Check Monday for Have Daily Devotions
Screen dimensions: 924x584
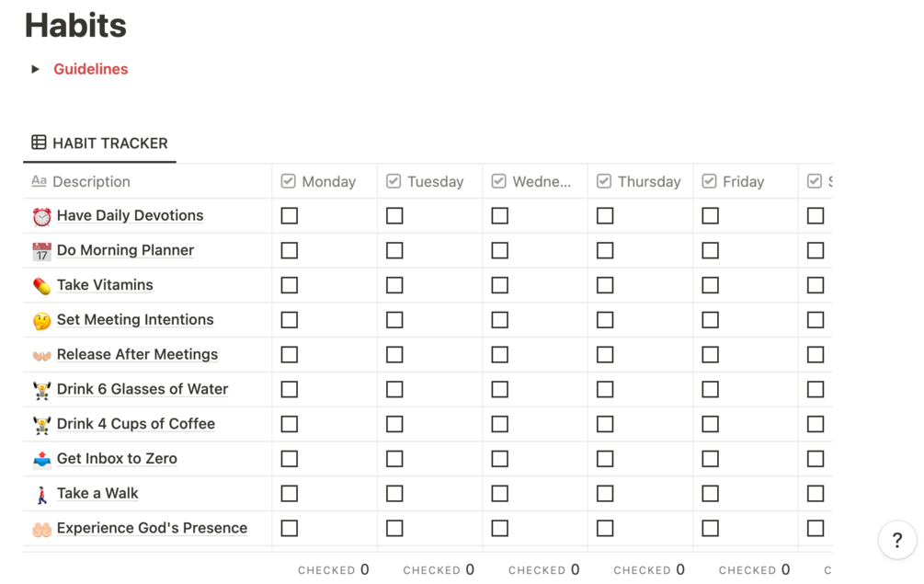pyautogui.click(x=290, y=216)
